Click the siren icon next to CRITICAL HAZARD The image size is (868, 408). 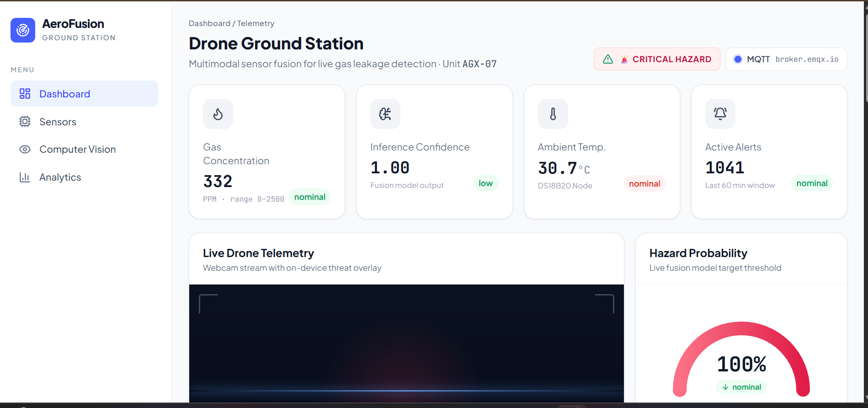[x=624, y=59]
